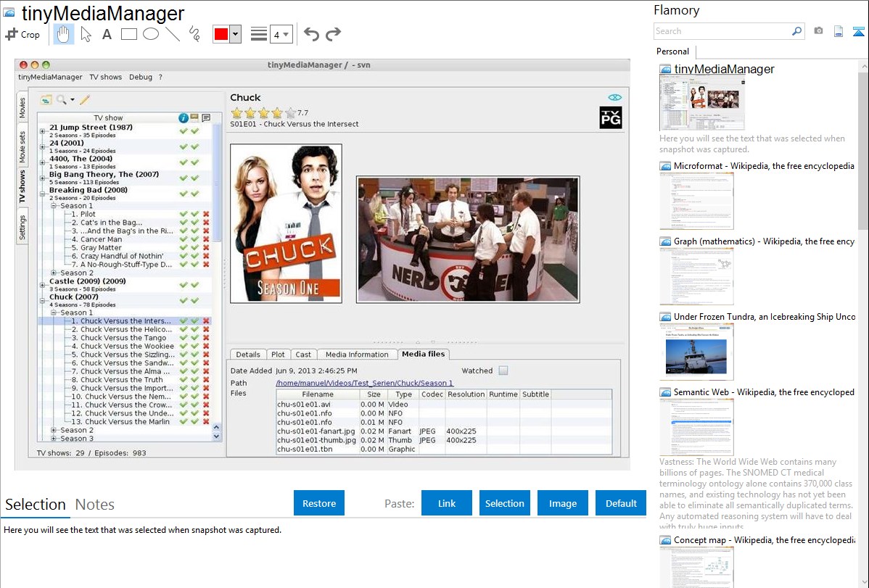Open the line width dropdown
The height and width of the screenshot is (588, 869).
click(x=281, y=34)
